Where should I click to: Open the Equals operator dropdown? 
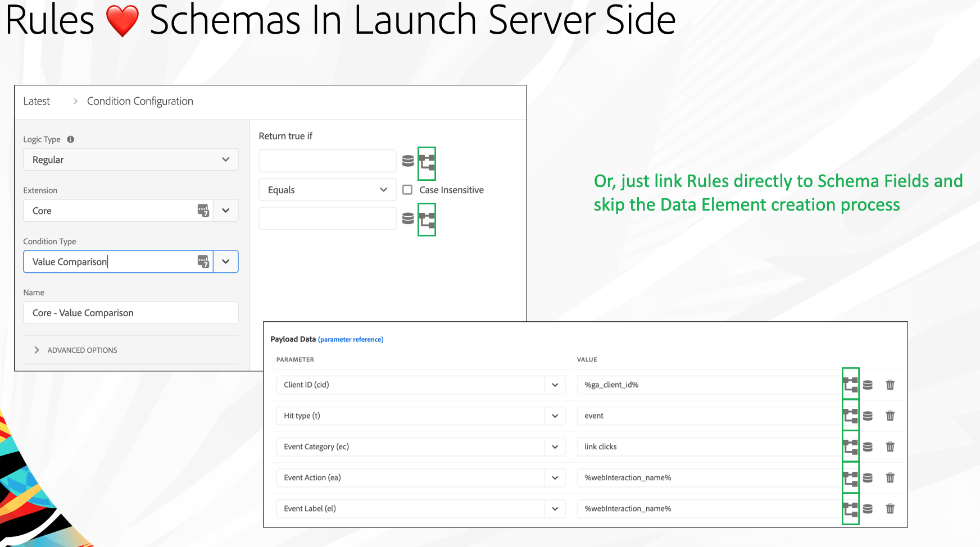(328, 190)
